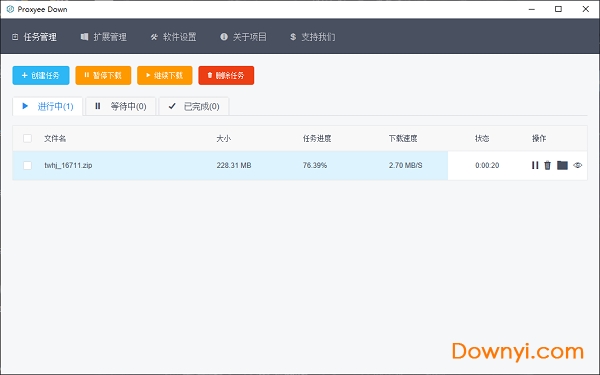Minimize the Proxyee Down window
This screenshot has height=375, width=600.
click(x=532, y=9)
